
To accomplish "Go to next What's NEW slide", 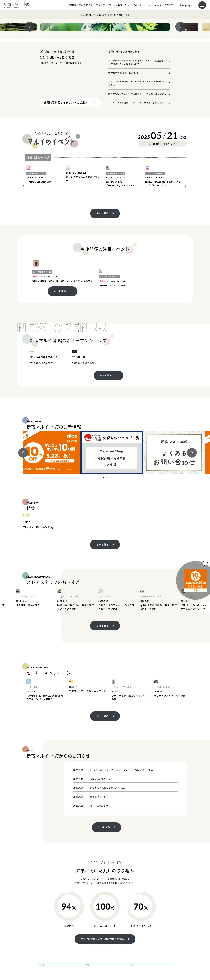I will tap(192, 453).
